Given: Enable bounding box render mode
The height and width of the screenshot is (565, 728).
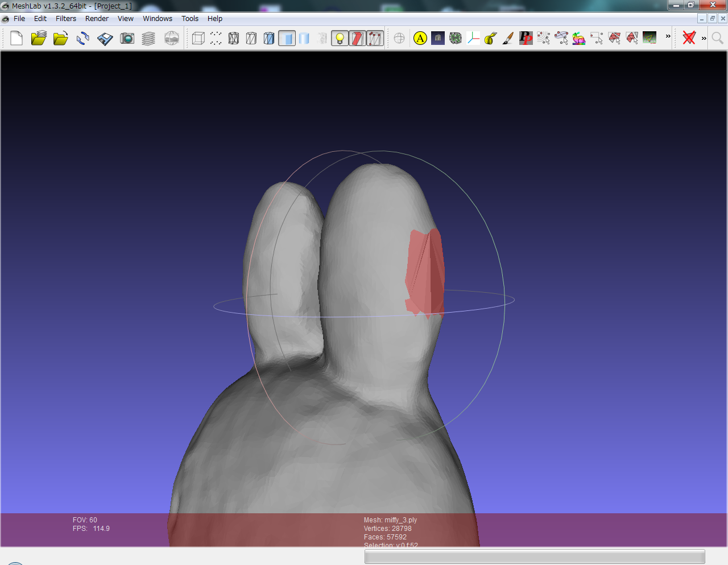Looking at the screenshot, I should tap(198, 38).
